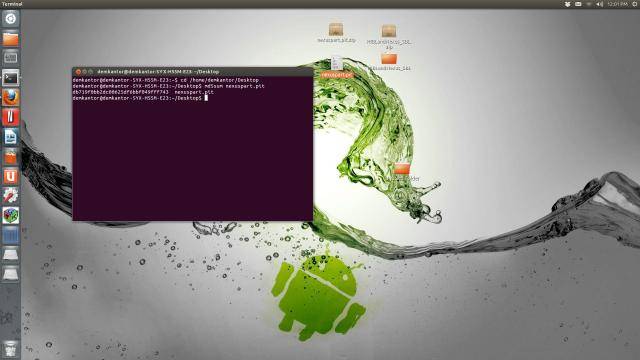Click the Terminal icon in the launcher
This screenshot has height=360, width=640.
pos(10,78)
